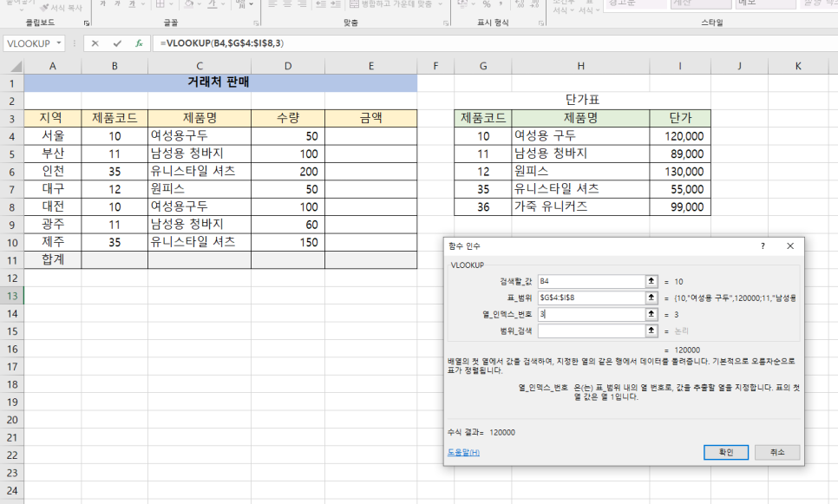Click the empty 범위_검색 input field
The image size is (838, 504).
coord(591,331)
